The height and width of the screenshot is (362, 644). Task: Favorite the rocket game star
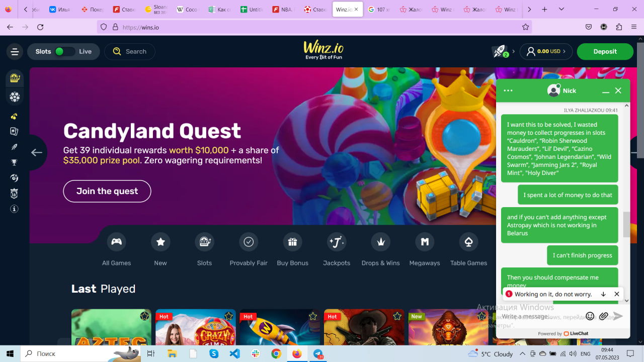(313, 316)
